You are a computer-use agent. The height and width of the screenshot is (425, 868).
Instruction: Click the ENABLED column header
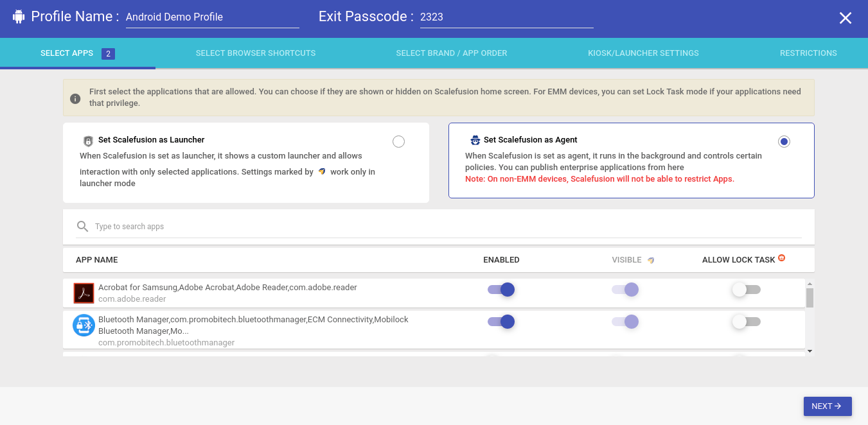click(501, 260)
